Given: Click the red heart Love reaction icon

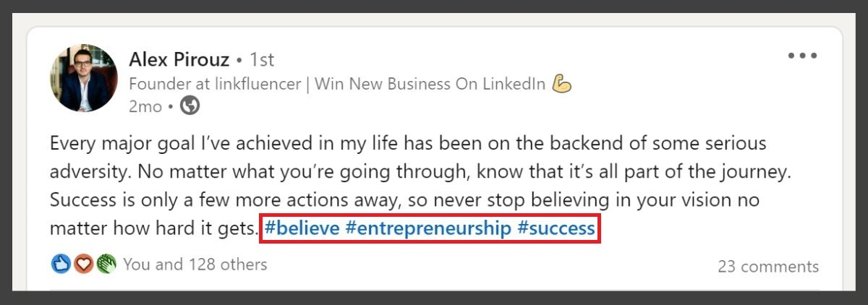Looking at the screenshot, I should tap(84, 265).
